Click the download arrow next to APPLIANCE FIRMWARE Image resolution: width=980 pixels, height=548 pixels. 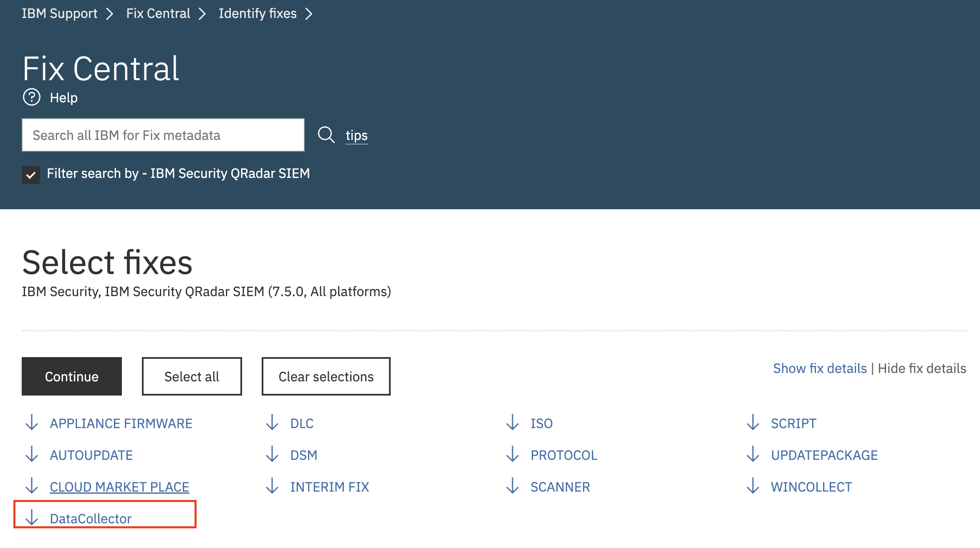pyautogui.click(x=31, y=423)
